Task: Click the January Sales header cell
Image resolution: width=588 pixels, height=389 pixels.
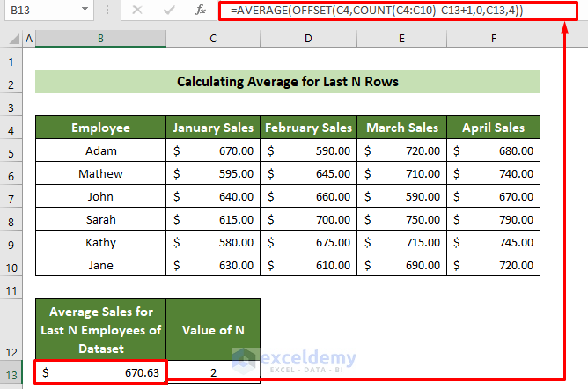Action: (x=213, y=128)
